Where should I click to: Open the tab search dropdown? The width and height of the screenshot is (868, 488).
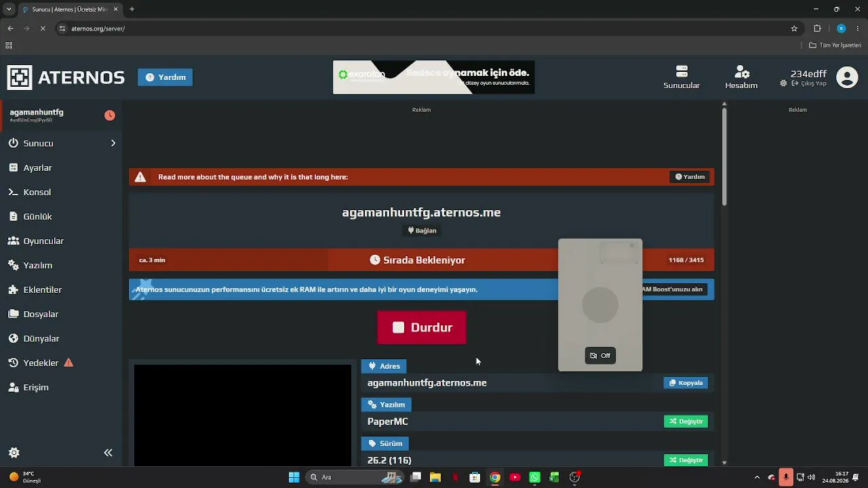(10, 9)
